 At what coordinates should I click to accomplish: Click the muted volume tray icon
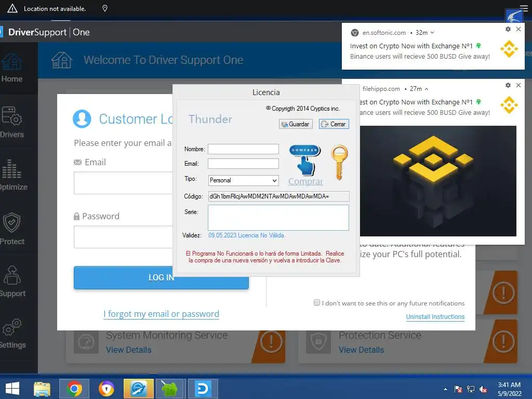point(483,389)
